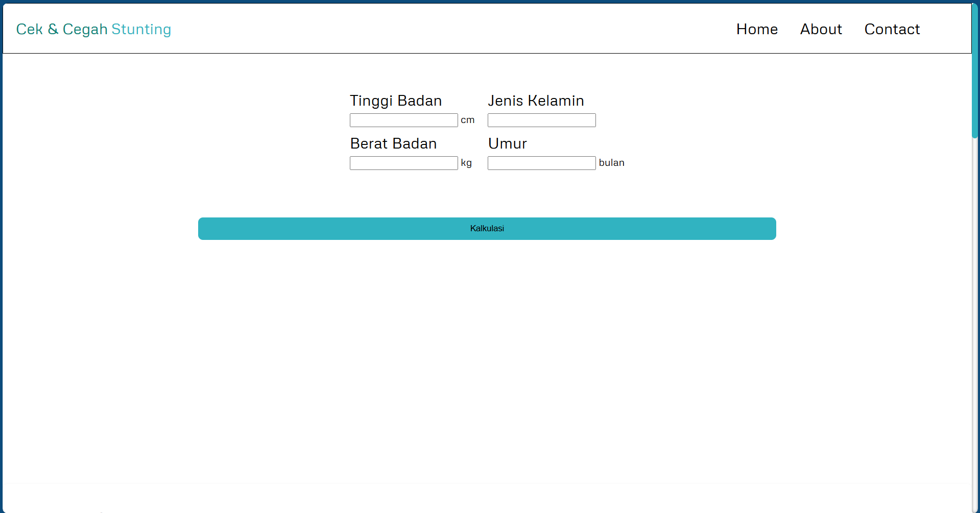Click the 'kg' unit beside the weight field
The height and width of the screenshot is (513, 980).
[466, 163]
